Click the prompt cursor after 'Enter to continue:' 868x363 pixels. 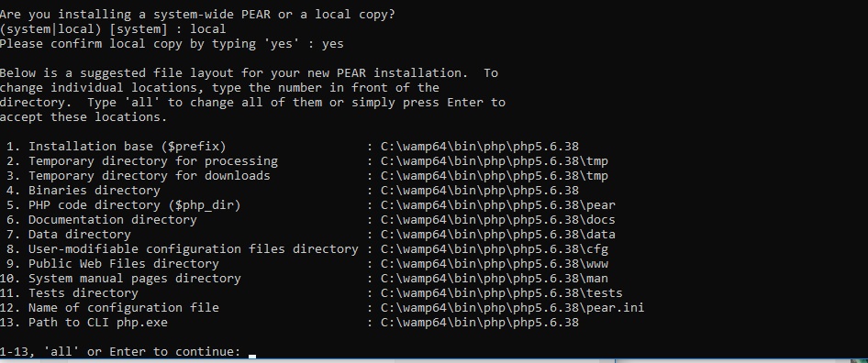252,356
